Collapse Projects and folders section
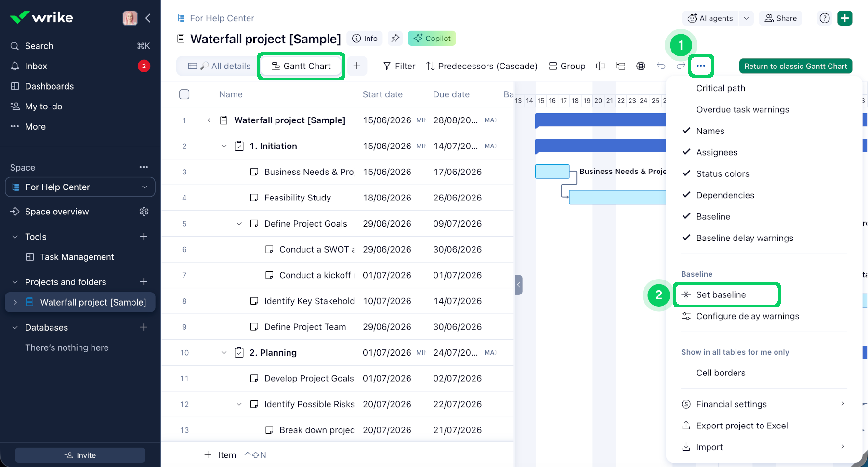 [15, 282]
